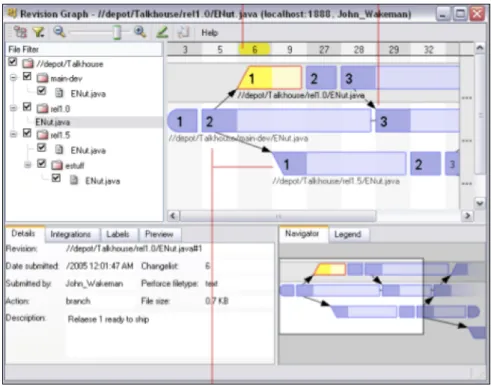Click the Revision Graph title bar app icon

click(12, 14)
